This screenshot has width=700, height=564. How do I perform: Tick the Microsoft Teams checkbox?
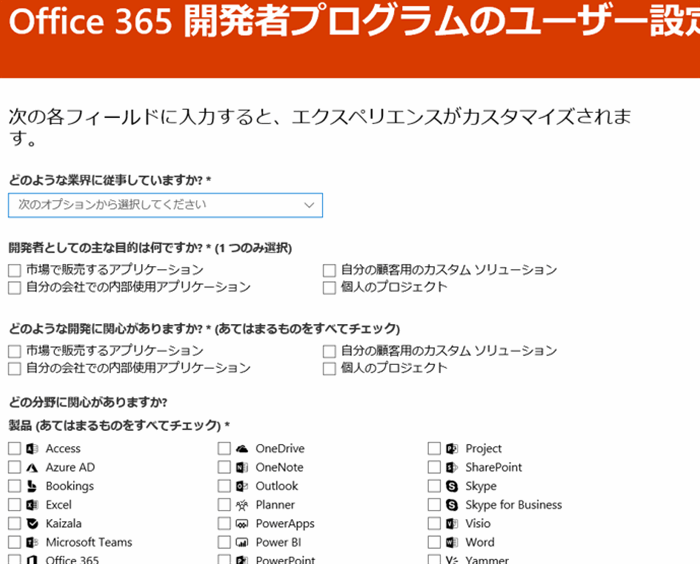click(14, 542)
